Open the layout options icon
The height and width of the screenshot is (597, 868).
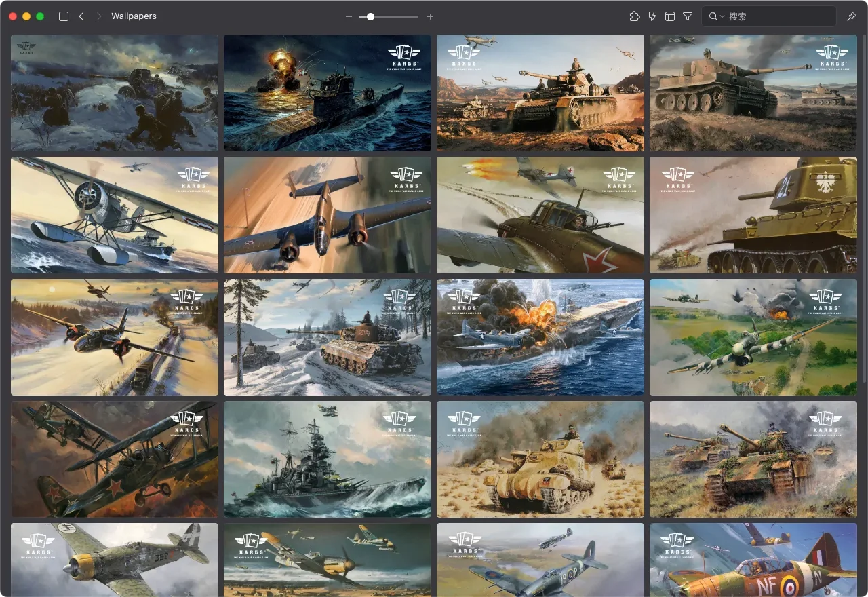pos(670,16)
